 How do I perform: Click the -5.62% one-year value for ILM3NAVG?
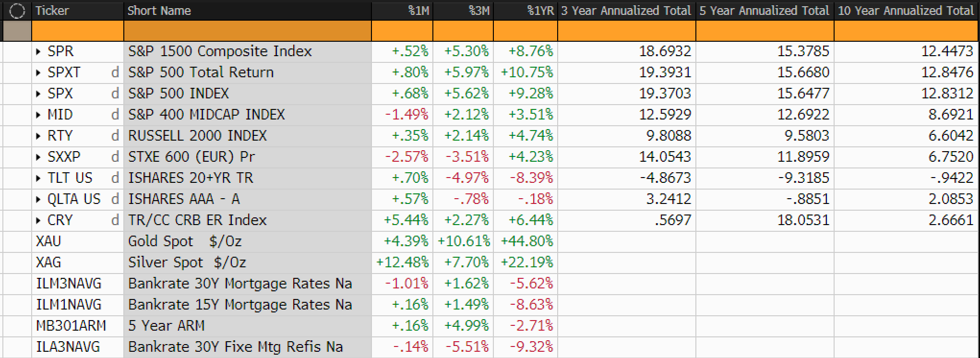coord(531,284)
